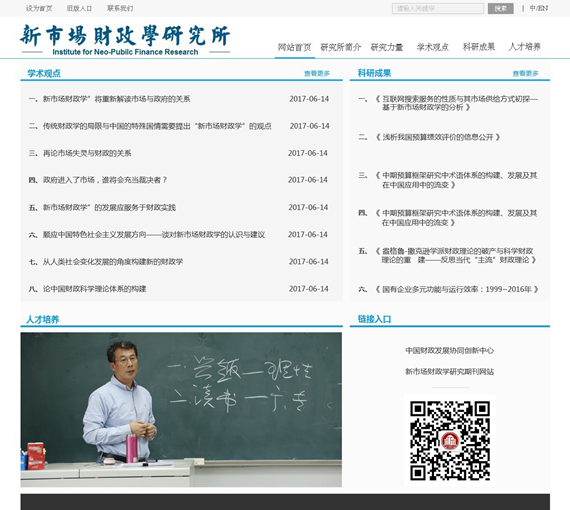Click the 链接入口 section heading
Image resolution: width=570 pixels, height=510 pixels.
coord(374,319)
